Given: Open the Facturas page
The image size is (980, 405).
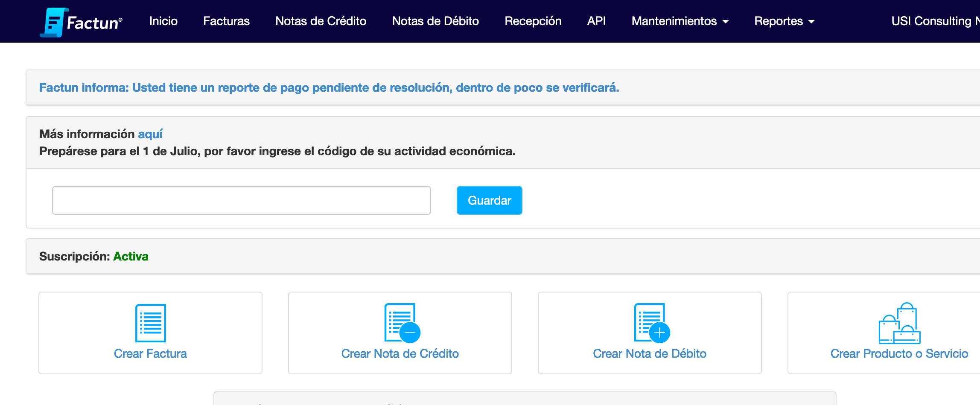Looking at the screenshot, I should (x=226, y=21).
